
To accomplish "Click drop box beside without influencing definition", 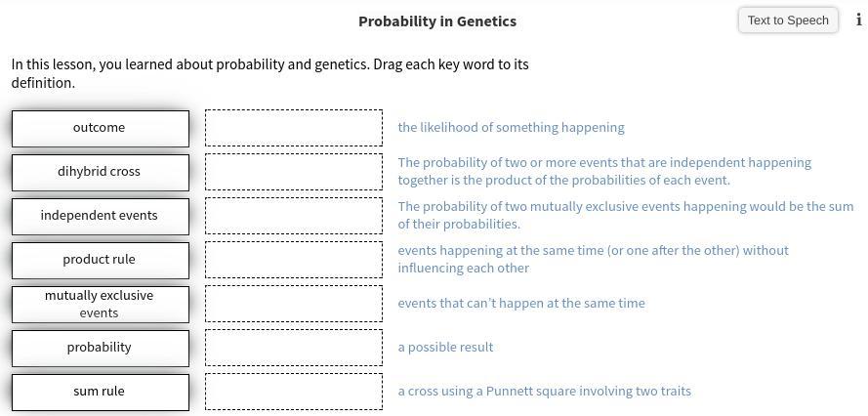I will click(x=293, y=260).
